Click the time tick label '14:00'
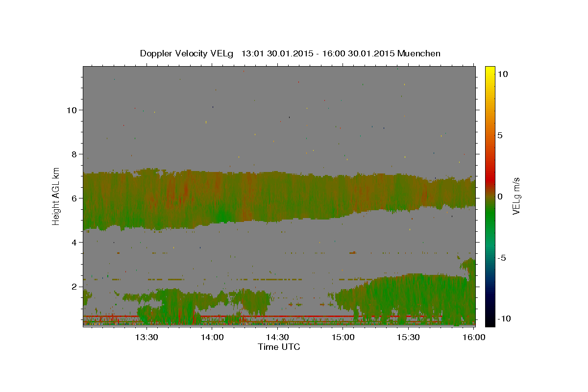This screenshot has height=392, width=588. pyautogui.click(x=212, y=337)
